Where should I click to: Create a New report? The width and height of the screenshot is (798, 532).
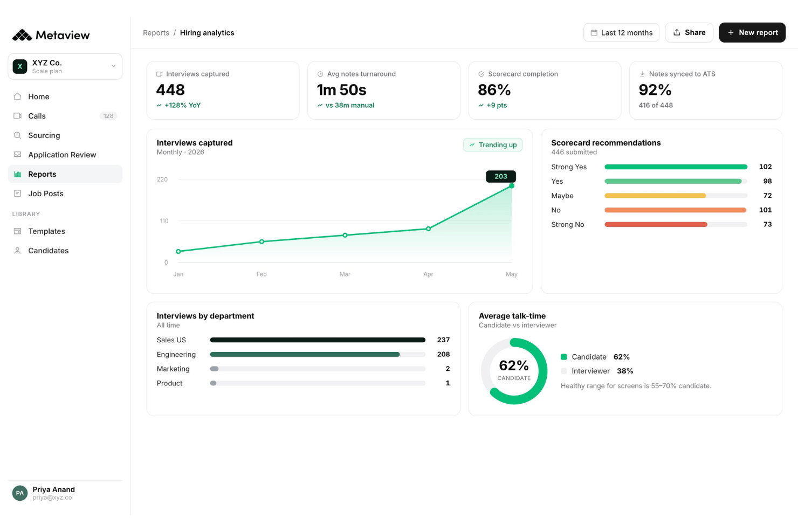tap(752, 33)
